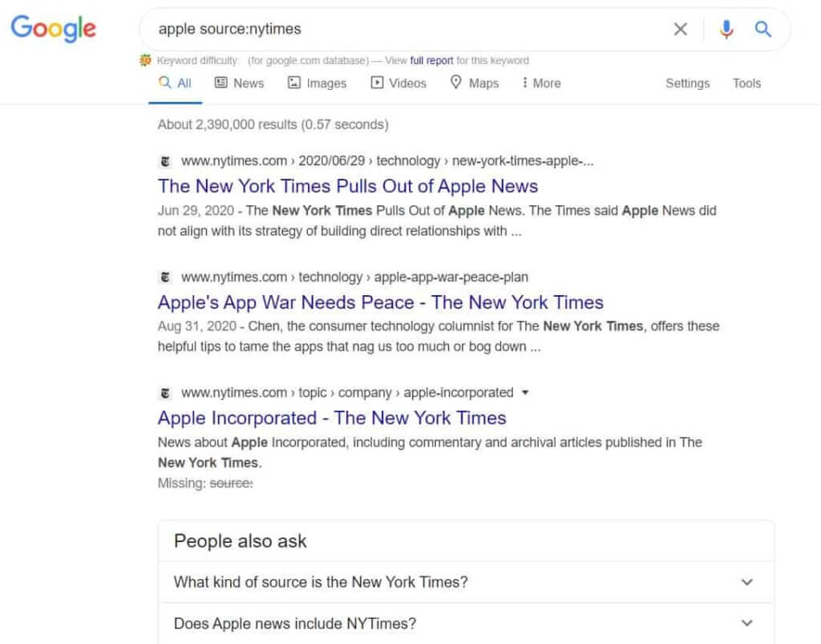
Task: Open the More search options menu
Action: pos(541,83)
